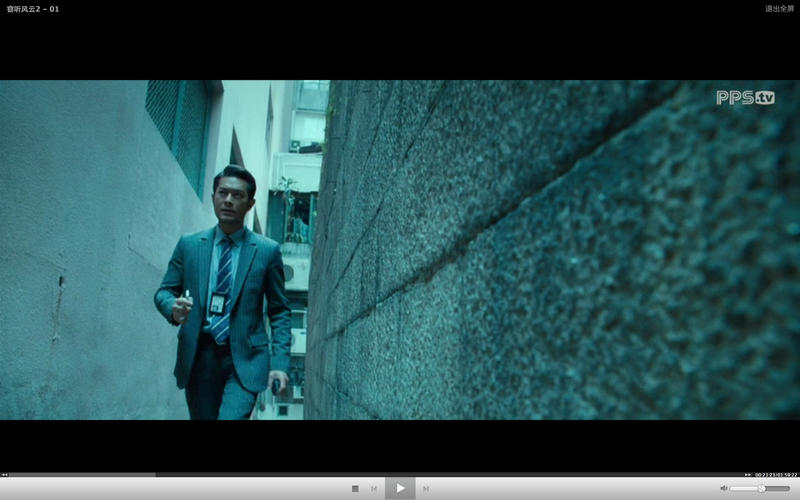
Task: Skip to the next episode
Action: [x=426, y=489]
